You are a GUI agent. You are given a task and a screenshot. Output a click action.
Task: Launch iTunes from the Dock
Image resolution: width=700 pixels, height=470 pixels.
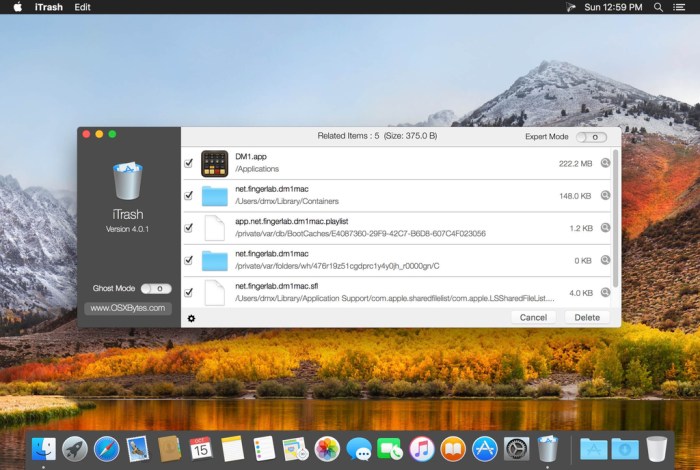[x=421, y=449]
